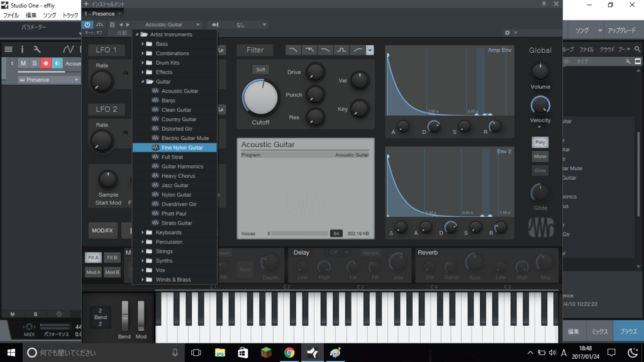Screen dimensions: 644x362
Task: Select the high-pass filter shape icon
Action: 358,50
